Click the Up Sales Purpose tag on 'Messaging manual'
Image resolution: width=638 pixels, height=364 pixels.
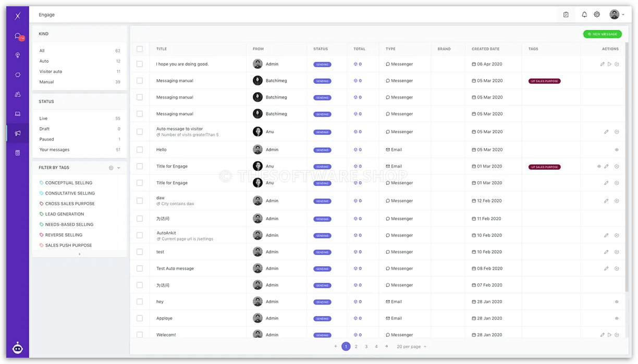544,81
